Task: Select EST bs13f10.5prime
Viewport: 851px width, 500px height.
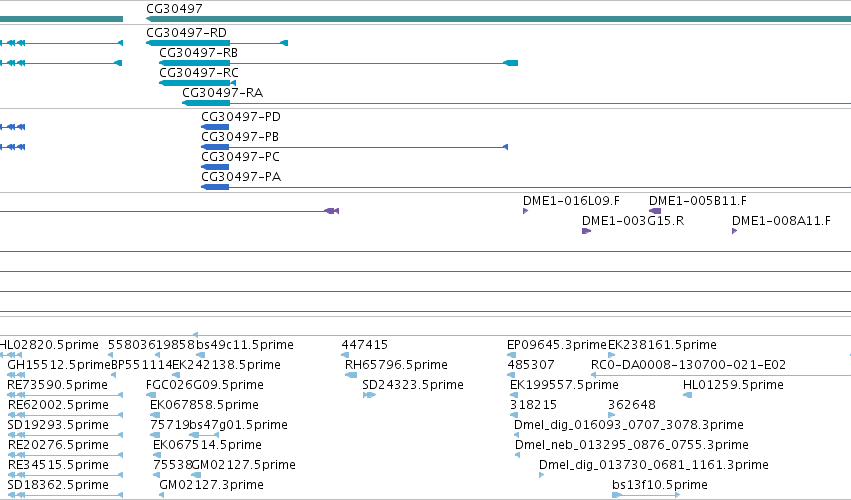Action: click(660, 485)
